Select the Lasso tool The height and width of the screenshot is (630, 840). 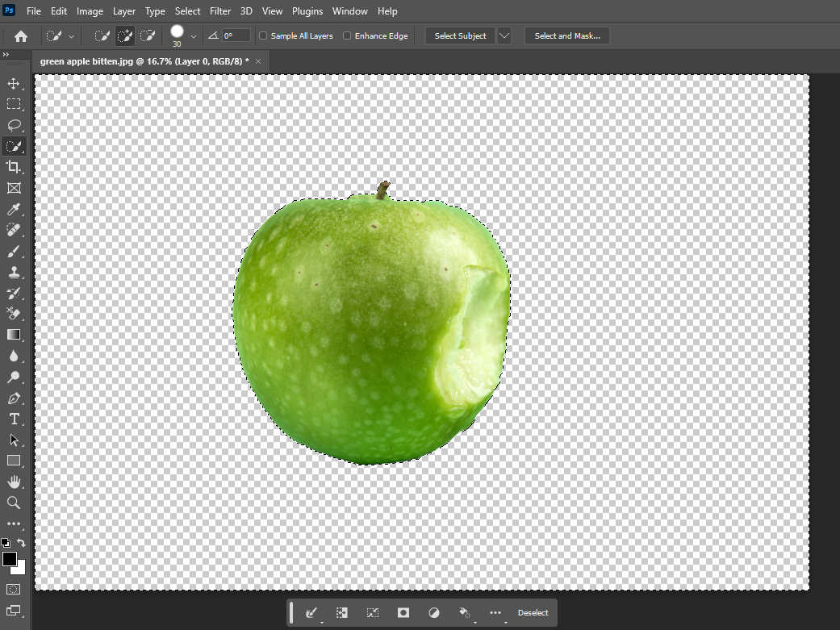pyautogui.click(x=14, y=125)
